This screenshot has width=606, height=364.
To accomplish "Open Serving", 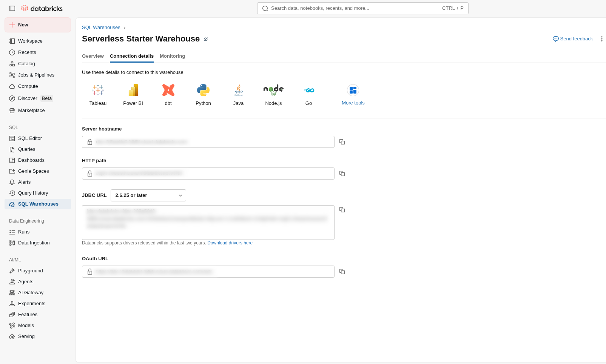I will click(x=38, y=336).
